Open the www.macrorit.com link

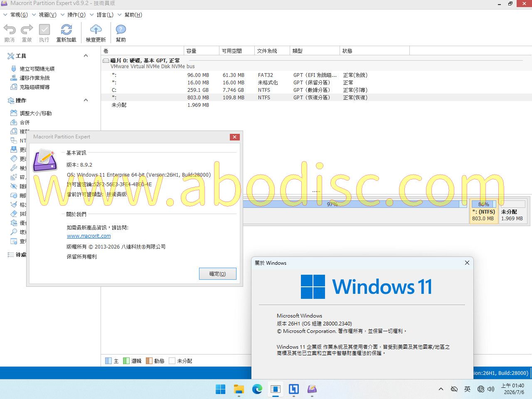pyautogui.click(x=89, y=236)
